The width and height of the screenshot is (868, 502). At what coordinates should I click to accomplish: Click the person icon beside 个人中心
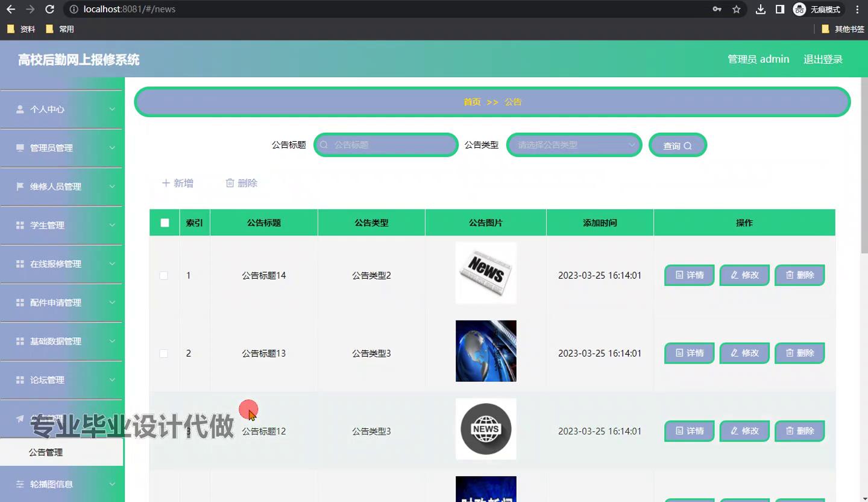tap(20, 109)
